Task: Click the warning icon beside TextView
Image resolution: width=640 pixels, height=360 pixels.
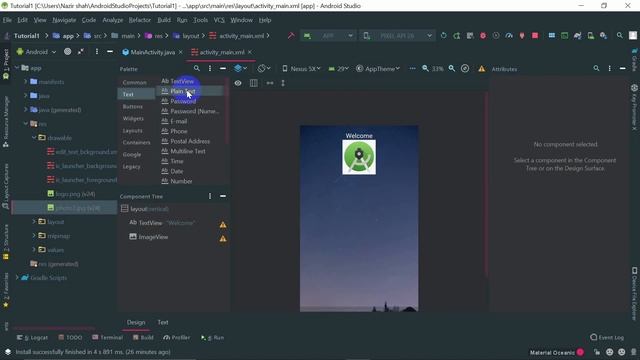Action: [x=223, y=224]
